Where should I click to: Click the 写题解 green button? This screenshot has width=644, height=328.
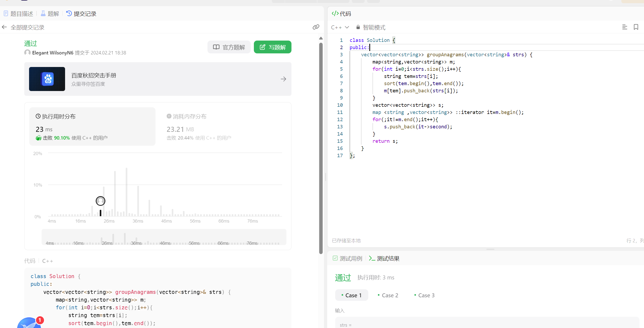[272, 47]
